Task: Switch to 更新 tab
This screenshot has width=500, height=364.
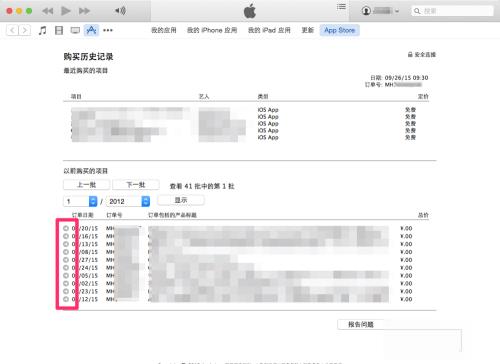Action: pos(308,30)
